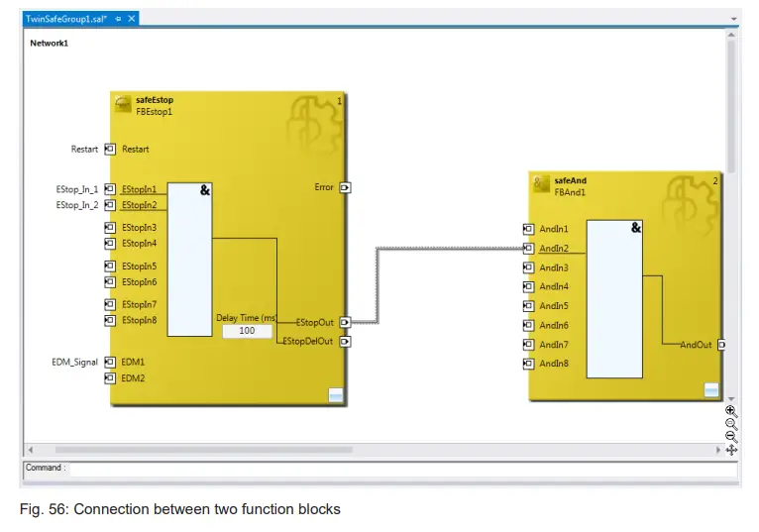
Task: Click the safeAnd title text
Action: pyautogui.click(x=570, y=180)
